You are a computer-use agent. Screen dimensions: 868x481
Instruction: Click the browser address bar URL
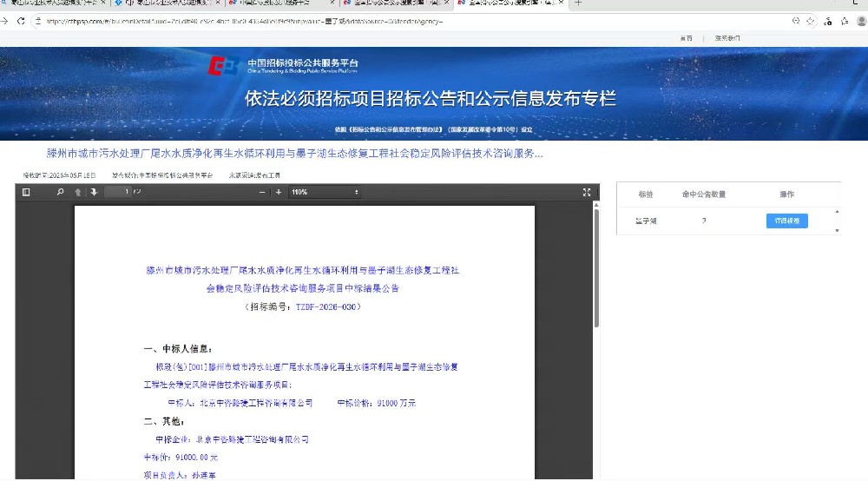point(244,22)
